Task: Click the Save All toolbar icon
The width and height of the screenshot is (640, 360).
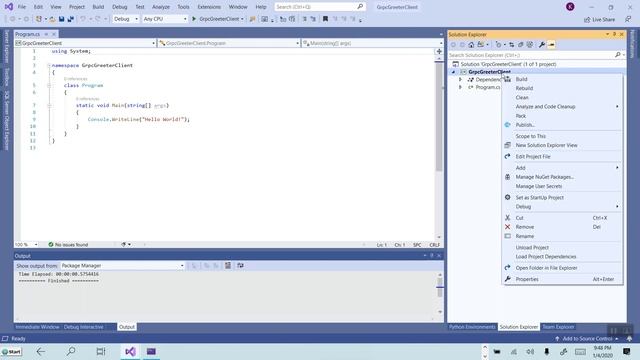Action: coord(71,19)
